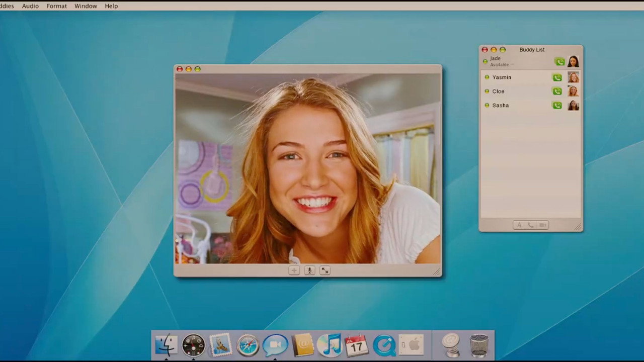
Task: Open System Preferences in the Dock
Action: (x=412, y=345)
